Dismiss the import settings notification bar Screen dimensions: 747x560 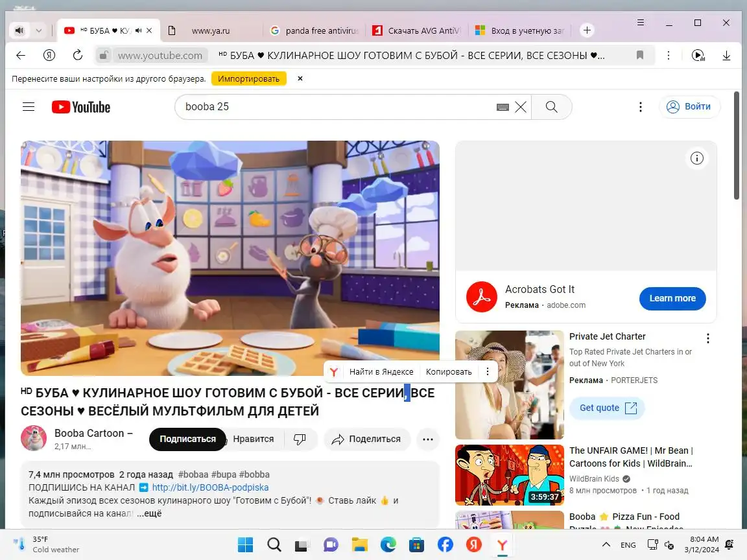300,78
